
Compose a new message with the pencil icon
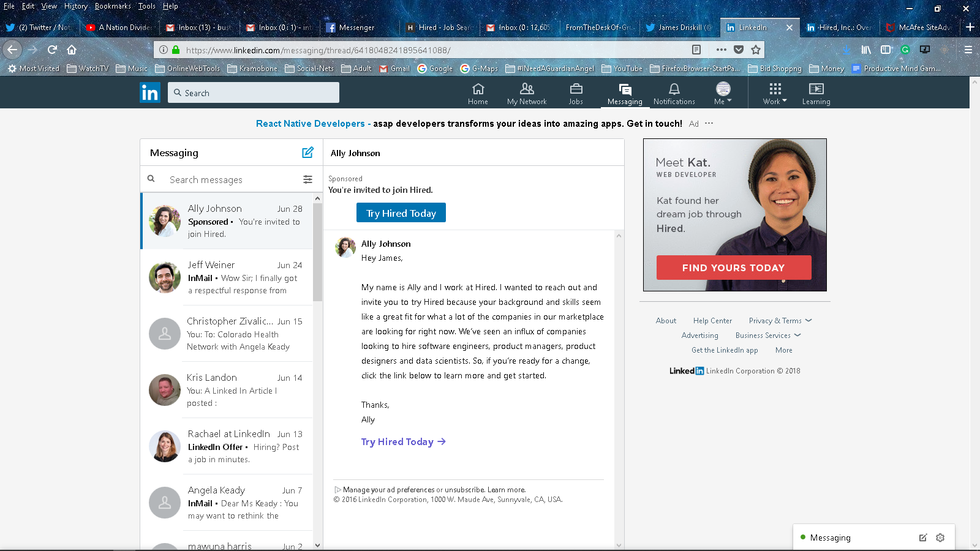pyautogui.click(x=307, y=152)
